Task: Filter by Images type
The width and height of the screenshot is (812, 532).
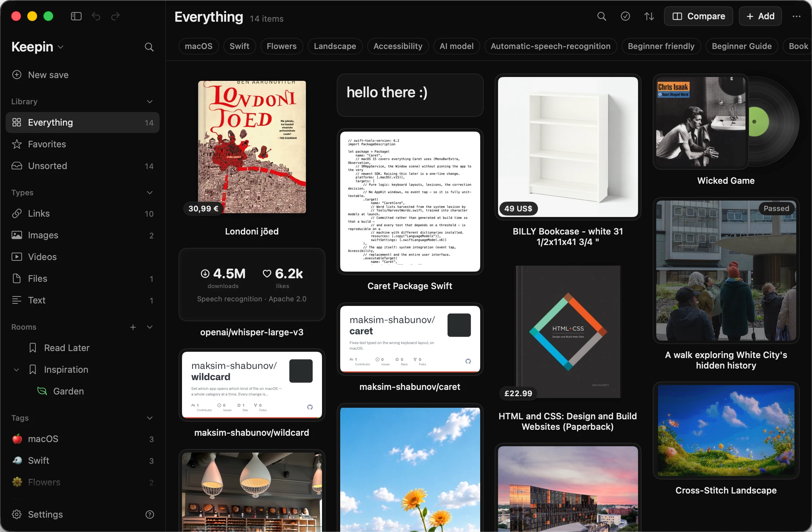Action: (x=83, y=235)
